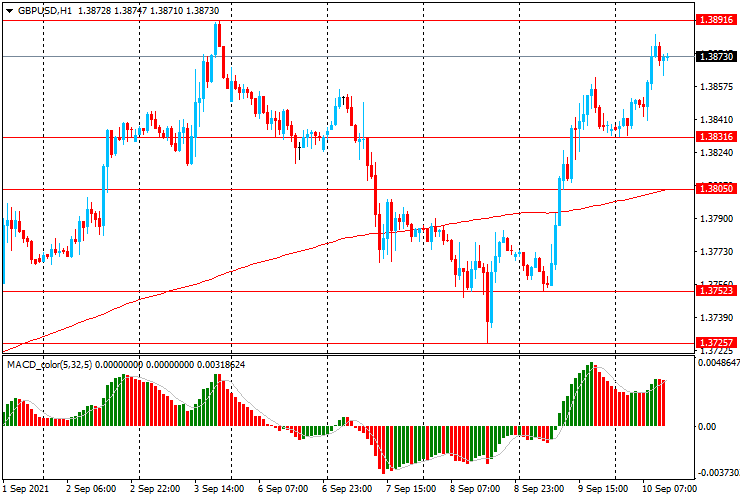The image size is (740, 500).
Task: Click the 1.37390 price scale value
Action: pos(717,318)
